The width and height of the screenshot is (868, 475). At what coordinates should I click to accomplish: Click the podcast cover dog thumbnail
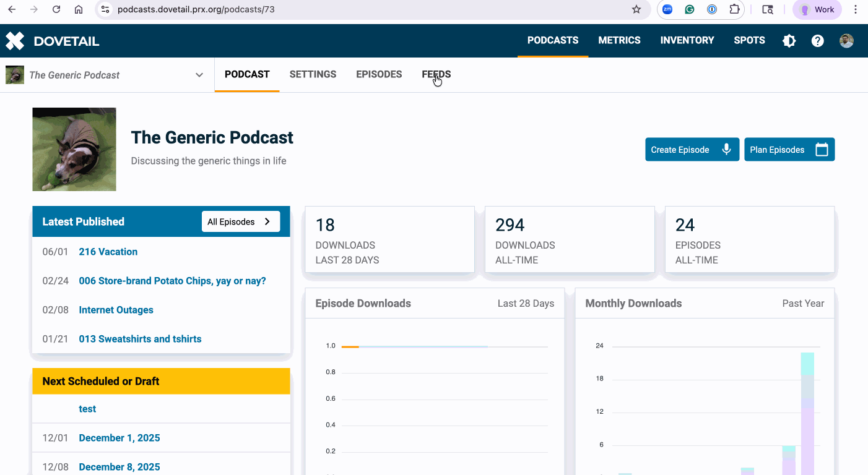coord(74,149)
